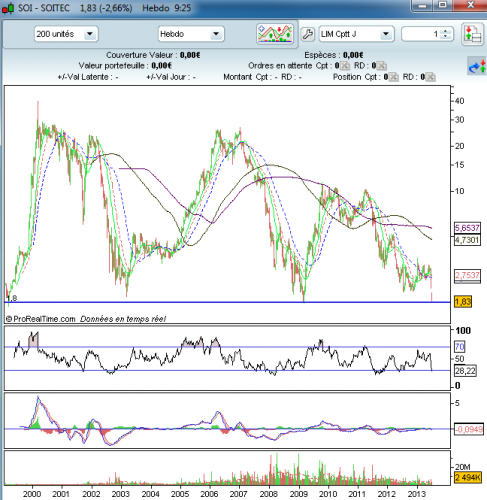
Task: Cancel pending RD orders icon
Action: click(381, 66)
